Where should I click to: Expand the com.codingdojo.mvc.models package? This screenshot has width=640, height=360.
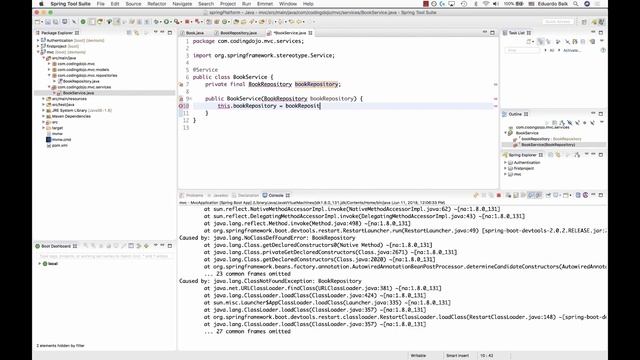49,70
